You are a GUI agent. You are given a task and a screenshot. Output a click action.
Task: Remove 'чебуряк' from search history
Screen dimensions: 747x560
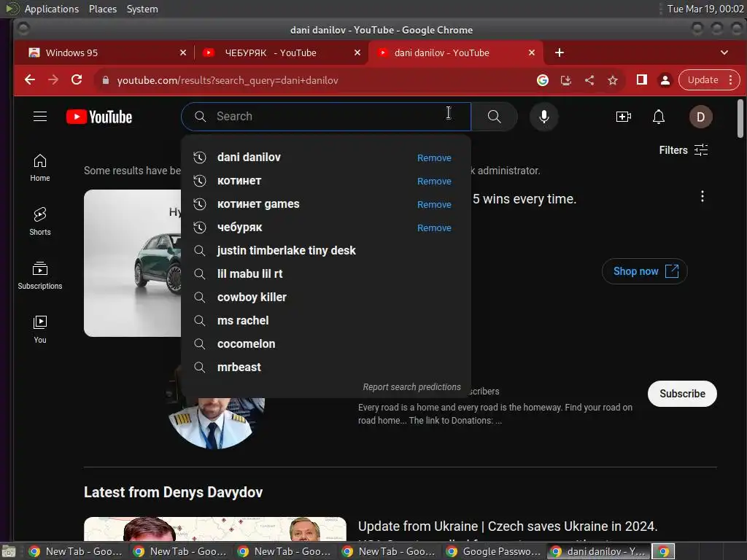pyautogui.click(x=434, y=227)
